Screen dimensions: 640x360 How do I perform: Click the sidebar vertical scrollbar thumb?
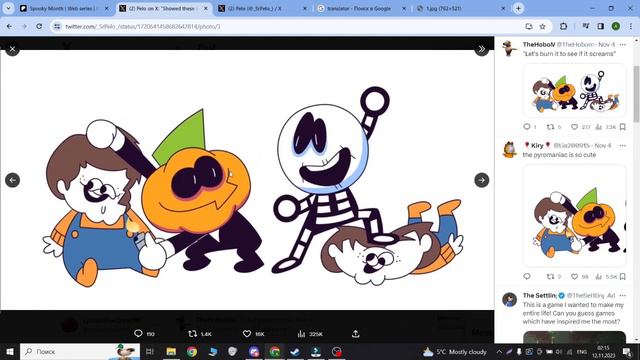click(x=636, y=93)
